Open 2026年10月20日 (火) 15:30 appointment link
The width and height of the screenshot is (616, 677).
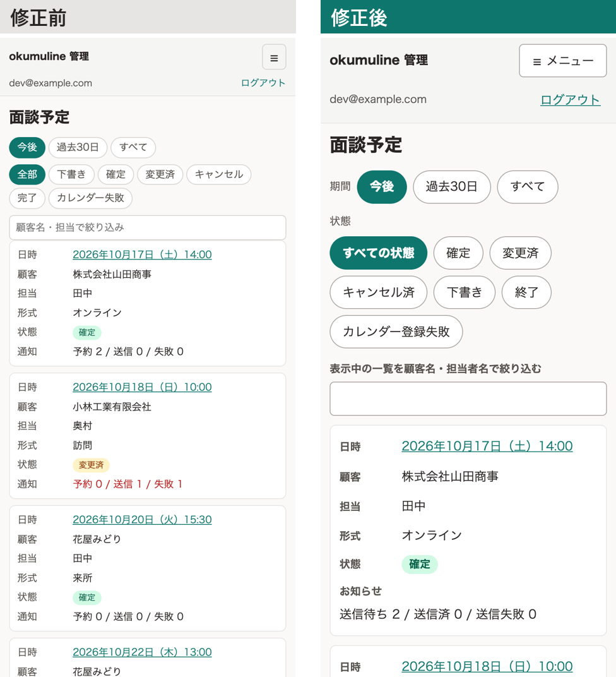pyautogui.click(x=143, y=520)
